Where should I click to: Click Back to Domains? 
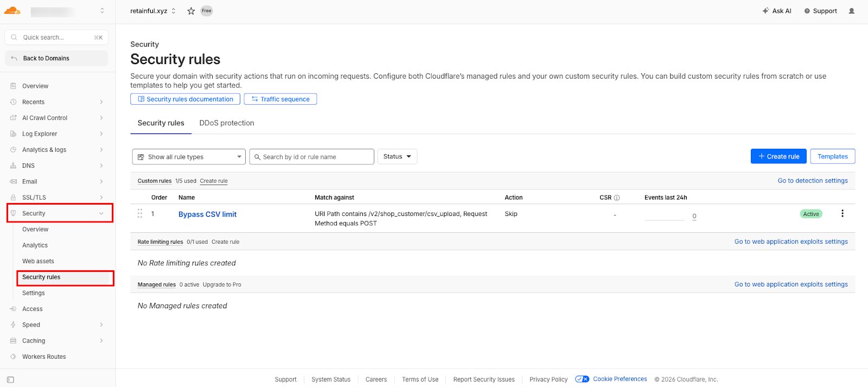pyautogui.click(x=56, y=58)
